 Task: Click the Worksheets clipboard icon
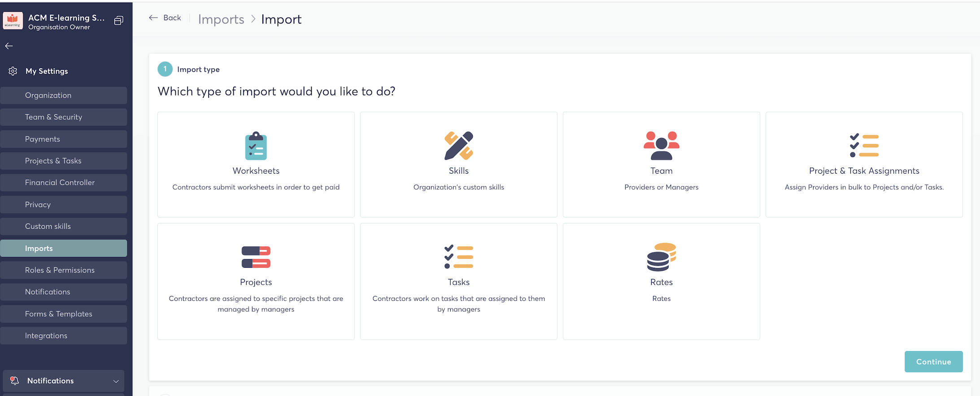point(256,146)
